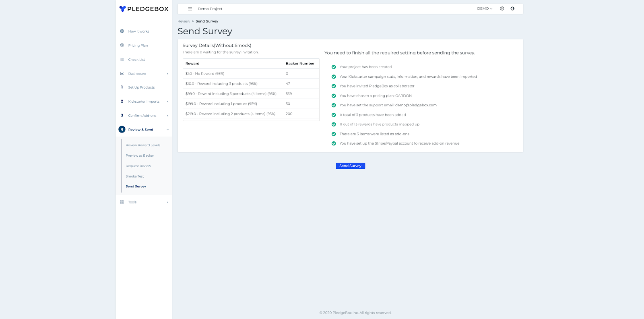The image size is (644, 319).
Task: Collapse the Review & Send section
Action: pos(167,130)
